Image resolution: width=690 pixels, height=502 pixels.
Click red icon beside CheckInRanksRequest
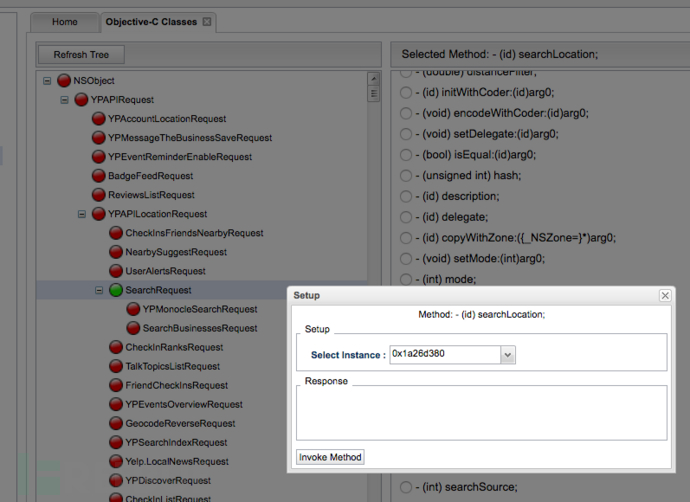[116, 347]
